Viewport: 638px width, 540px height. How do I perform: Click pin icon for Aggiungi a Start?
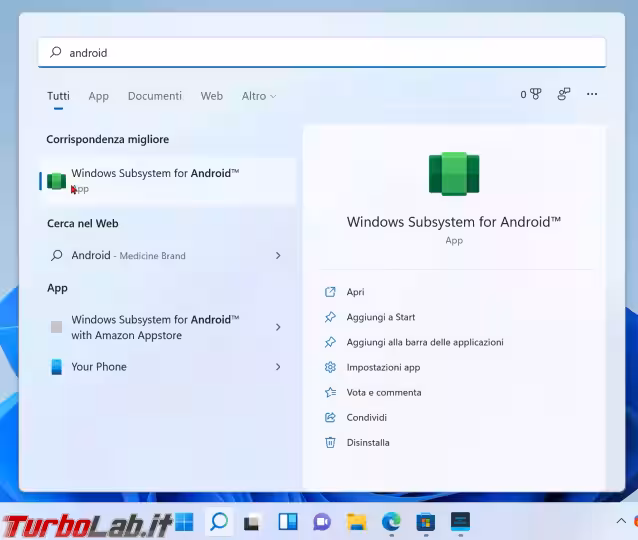[330, 317]
